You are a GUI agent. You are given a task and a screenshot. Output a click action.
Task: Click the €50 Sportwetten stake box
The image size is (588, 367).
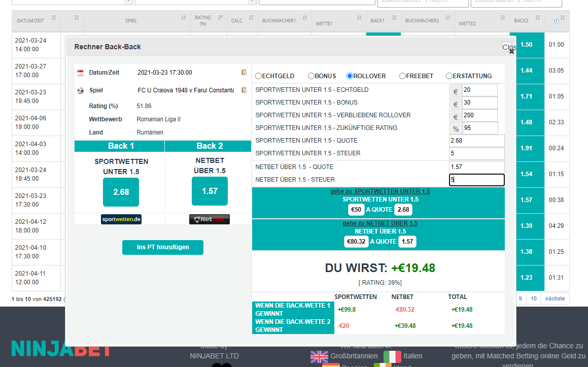coord(356,210)
